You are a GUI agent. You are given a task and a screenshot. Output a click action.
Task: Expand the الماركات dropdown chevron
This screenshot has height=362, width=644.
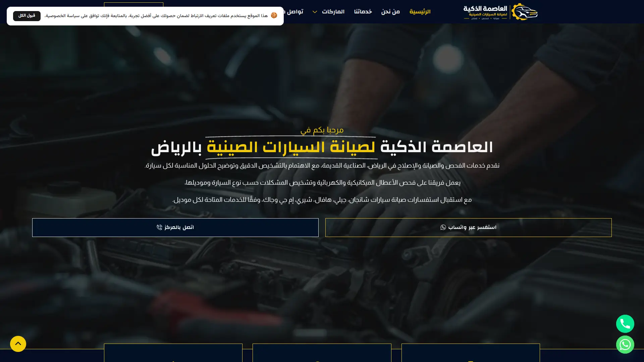coord(315,12)
